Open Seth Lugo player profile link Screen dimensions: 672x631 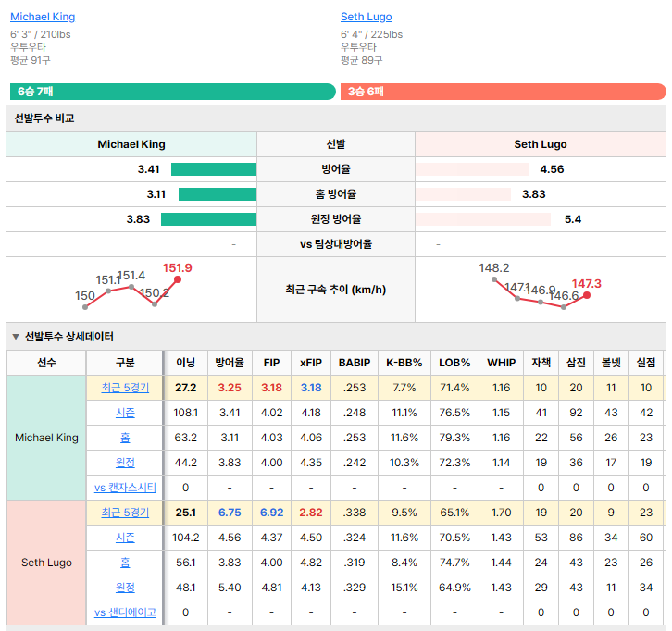pos(366,17)
